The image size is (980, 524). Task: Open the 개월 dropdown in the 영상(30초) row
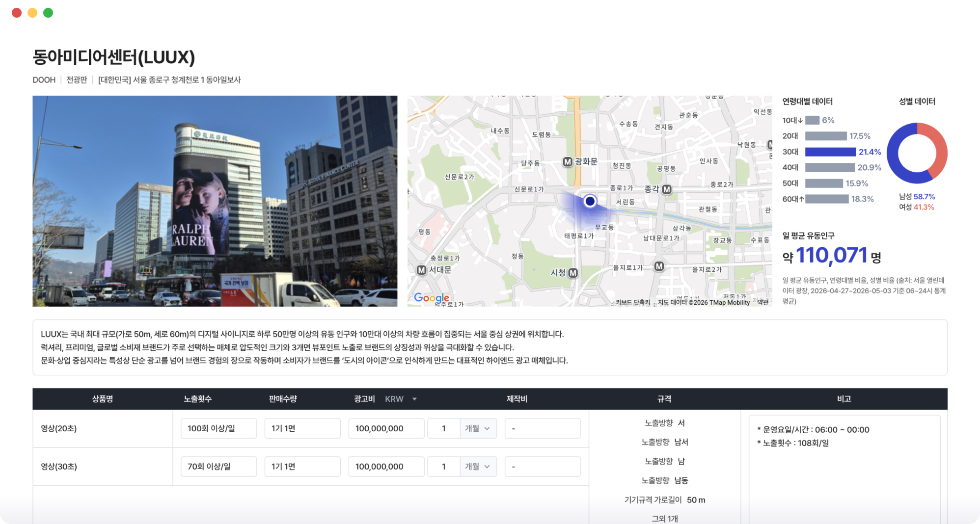point(478,467)
